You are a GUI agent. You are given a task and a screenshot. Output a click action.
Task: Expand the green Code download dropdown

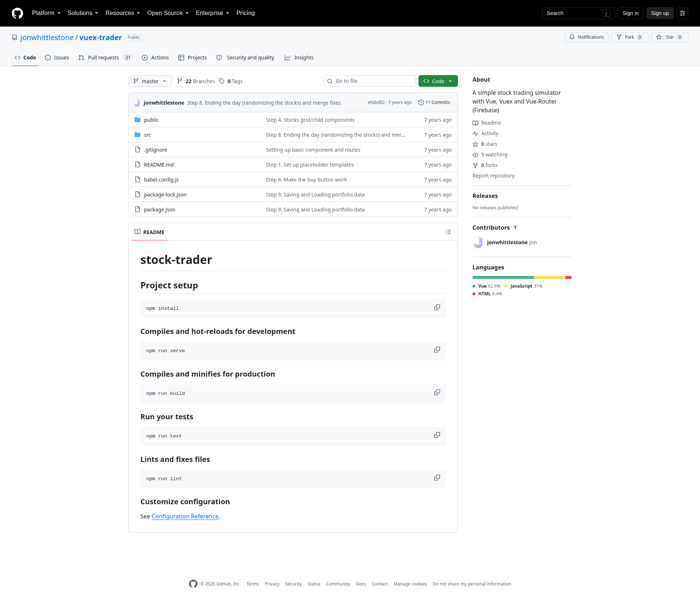438,81
